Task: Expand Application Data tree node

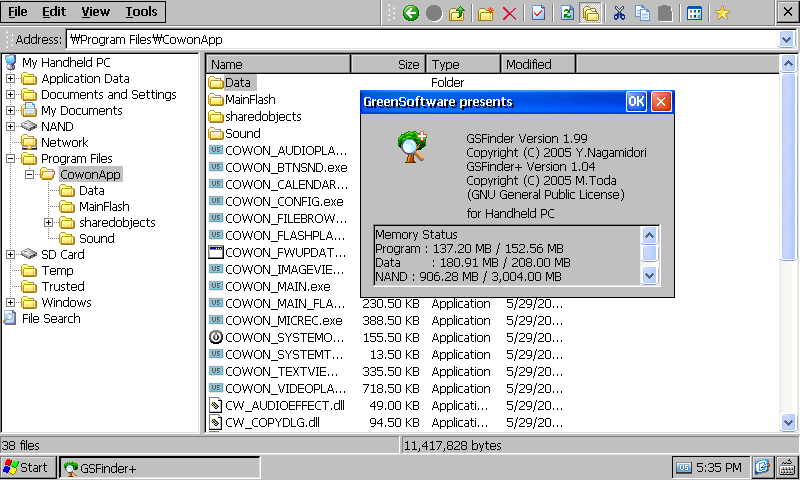Action: pyautogui.click(x=10, y=79)
